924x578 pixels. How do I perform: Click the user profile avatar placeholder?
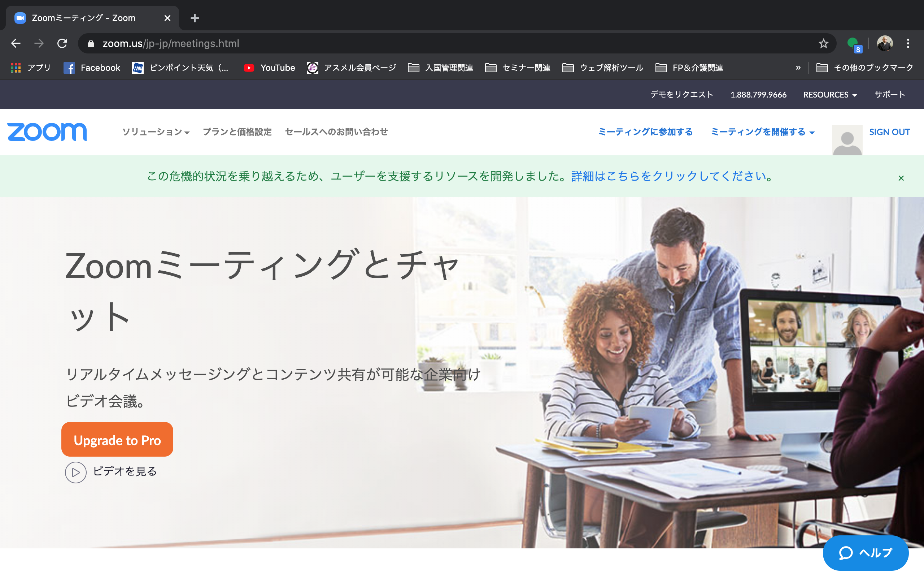pyautogui.click(x=847, y=140)
